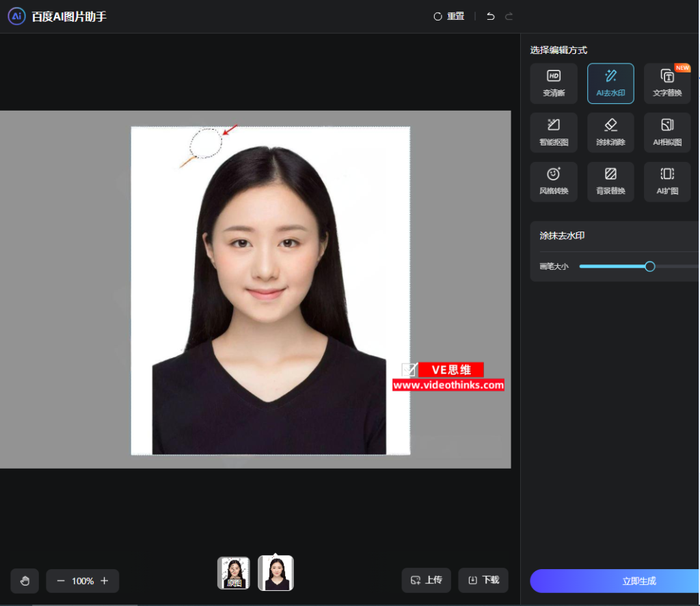Redo the last undone edit
This screenshot has height=606, width=700.
click(x=509, y=16)
